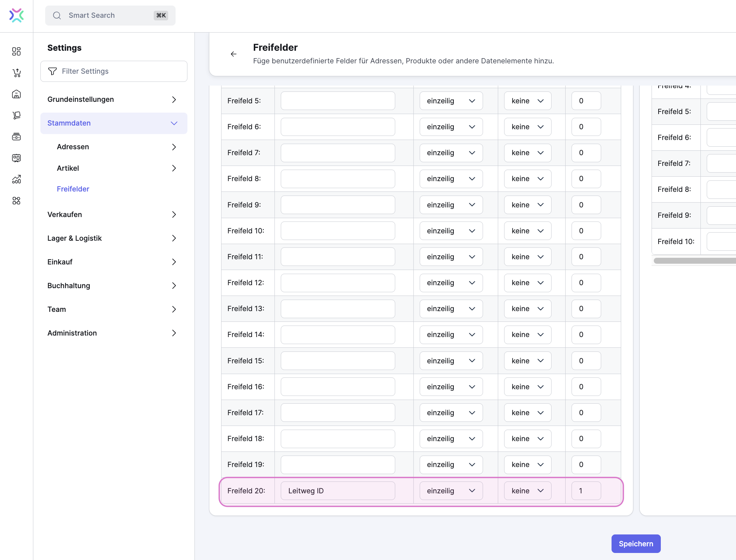Viewport: 736px width, 560px height.
Task: Open Freifeld 5 einzeilig dropdown
Action: [x=451, y=101]
